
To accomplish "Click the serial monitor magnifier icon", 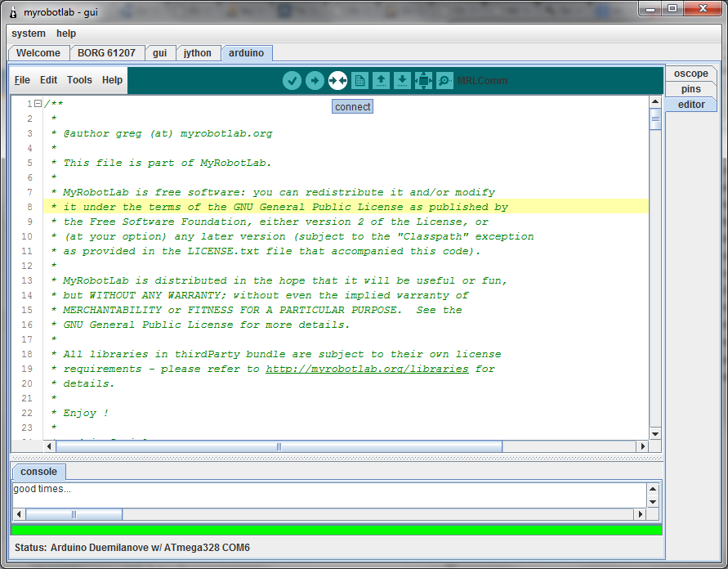I will pyautogui.click(x=444, y=81).
